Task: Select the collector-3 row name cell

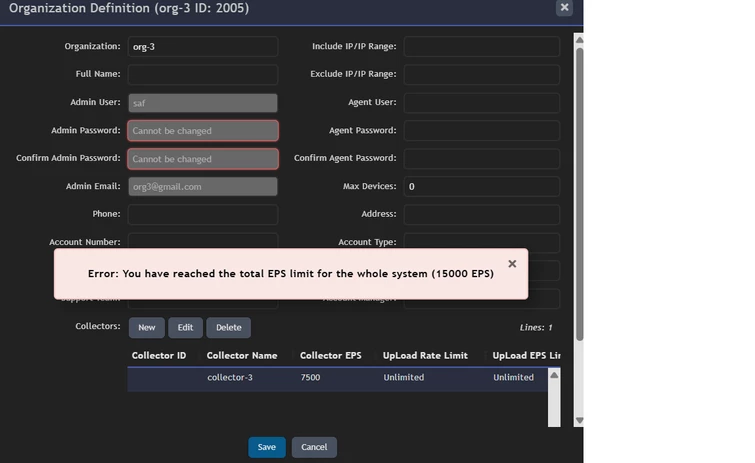Action: point(230,377)
